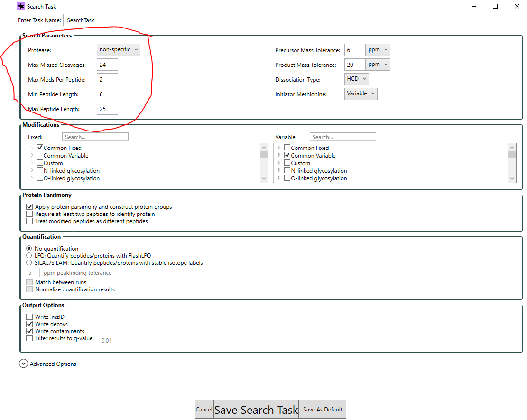The width and height of the screenshot is (527, 420).
Task: Change Initiator Methionine setting from Variable
Action: [361, 93]
